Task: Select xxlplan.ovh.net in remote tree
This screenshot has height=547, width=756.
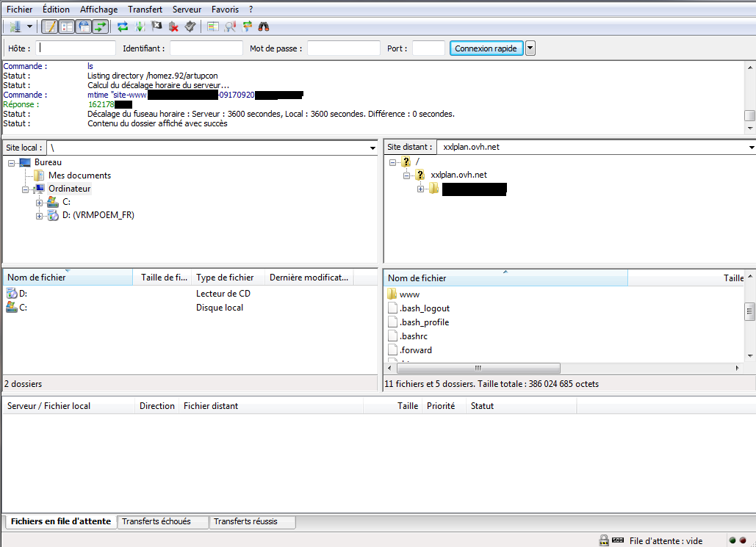Action: pyautogui.click(x=458, y=175)
